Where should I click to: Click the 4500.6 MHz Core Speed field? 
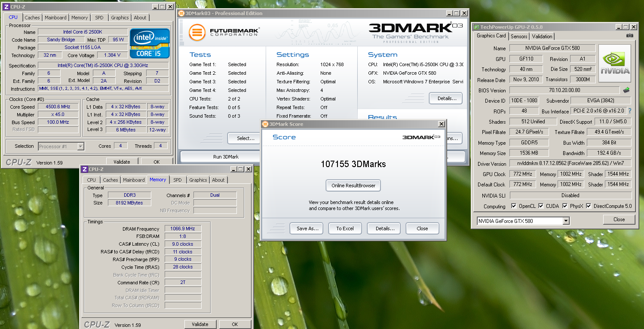(58, 107)
